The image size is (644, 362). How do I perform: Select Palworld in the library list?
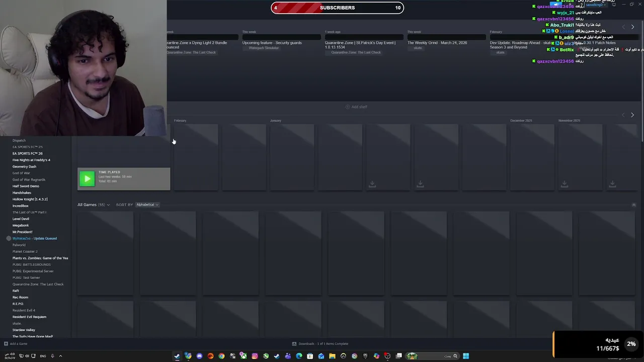pos(19,245)
